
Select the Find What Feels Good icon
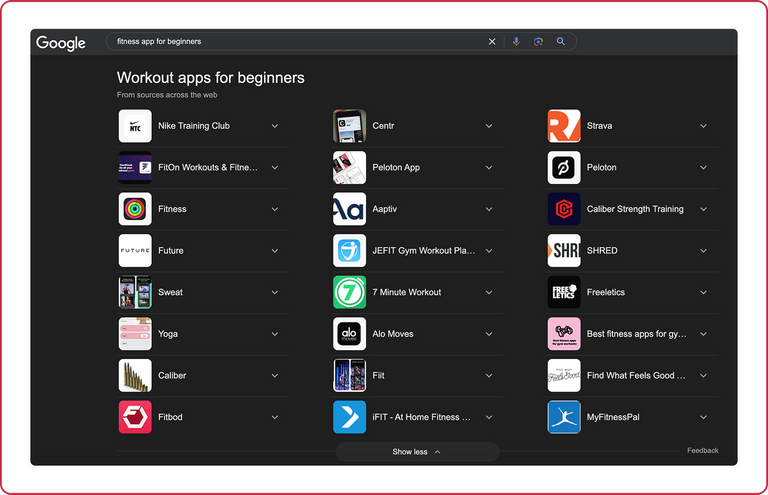coord(564,376)
